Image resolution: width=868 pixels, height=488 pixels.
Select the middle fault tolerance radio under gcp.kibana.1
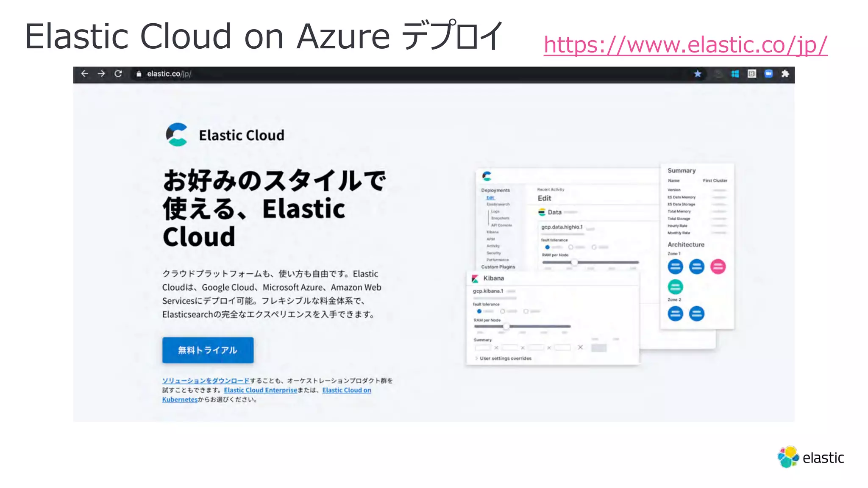[x=502, y=311]
